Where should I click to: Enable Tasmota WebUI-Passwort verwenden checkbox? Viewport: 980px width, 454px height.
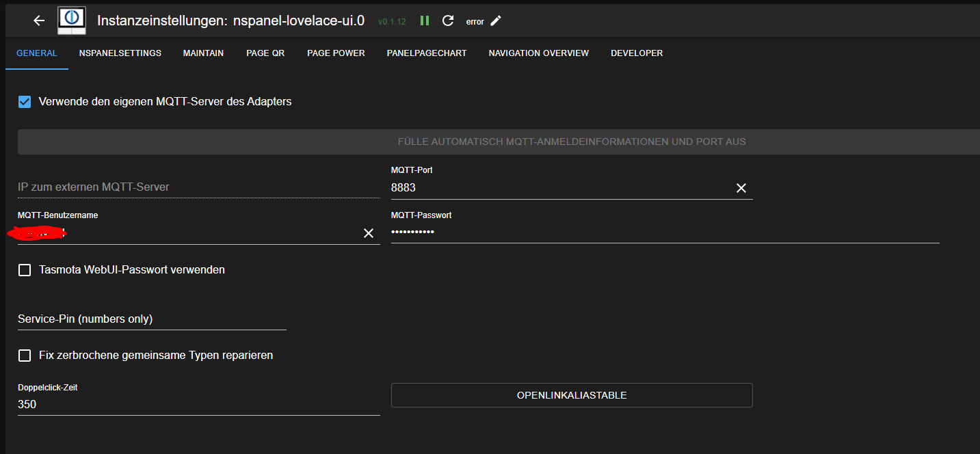coord(25,270)
